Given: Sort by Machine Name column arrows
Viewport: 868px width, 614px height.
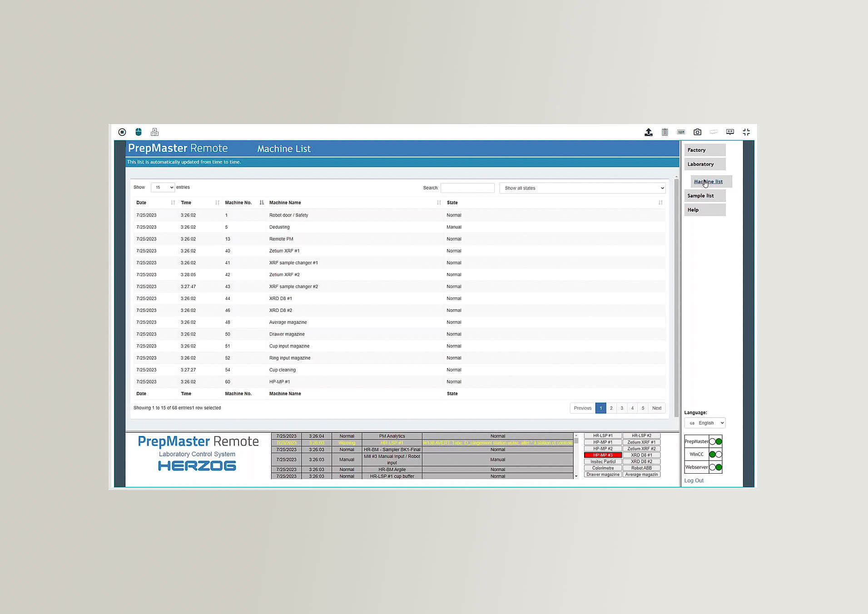Looking at the screenshot, I should 439,203.
